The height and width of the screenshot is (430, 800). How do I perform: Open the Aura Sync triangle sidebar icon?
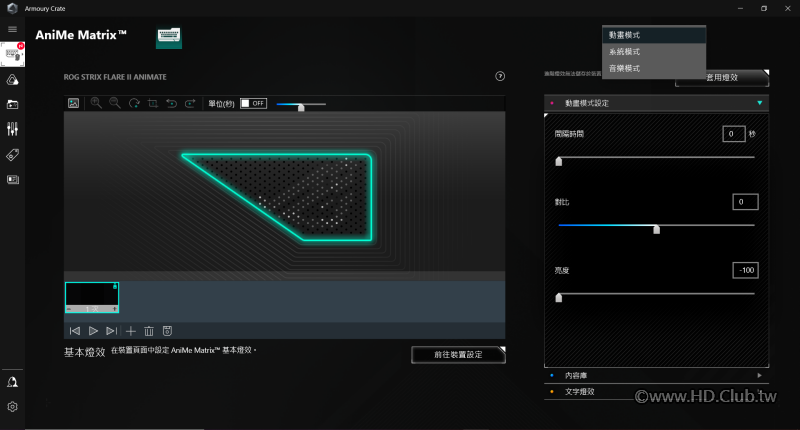(12, 80)
